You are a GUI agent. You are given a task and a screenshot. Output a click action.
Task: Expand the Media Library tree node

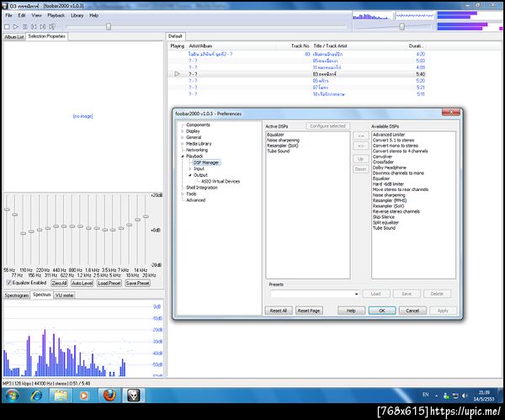click(x=183, y=144)
